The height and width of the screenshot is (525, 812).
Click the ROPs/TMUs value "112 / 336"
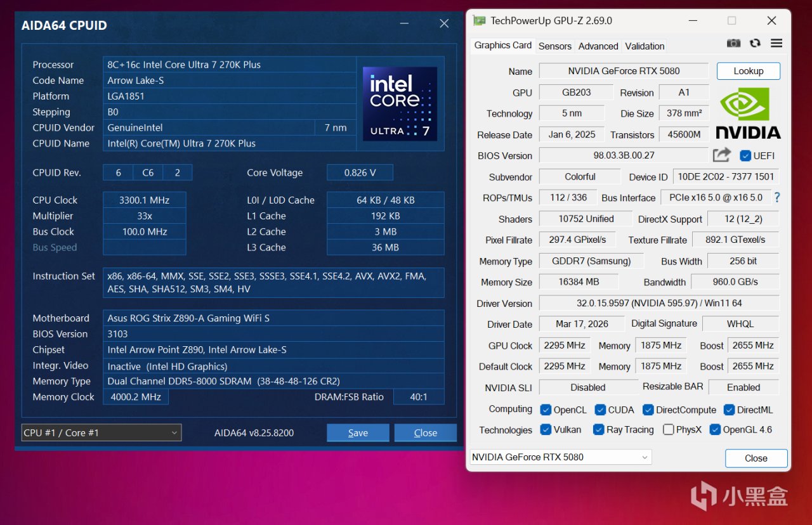click(x=568, y=197)
